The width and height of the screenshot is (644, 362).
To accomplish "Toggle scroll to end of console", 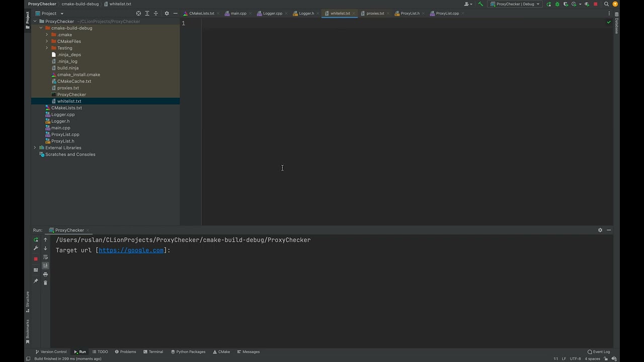I will [x=45, y=265].
